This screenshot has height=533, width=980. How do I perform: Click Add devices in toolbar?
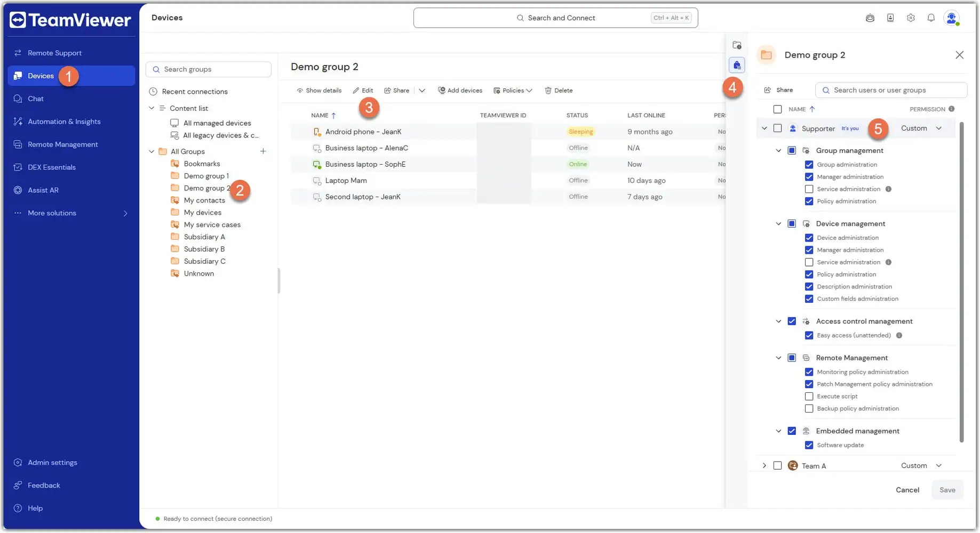click(460, 91)
